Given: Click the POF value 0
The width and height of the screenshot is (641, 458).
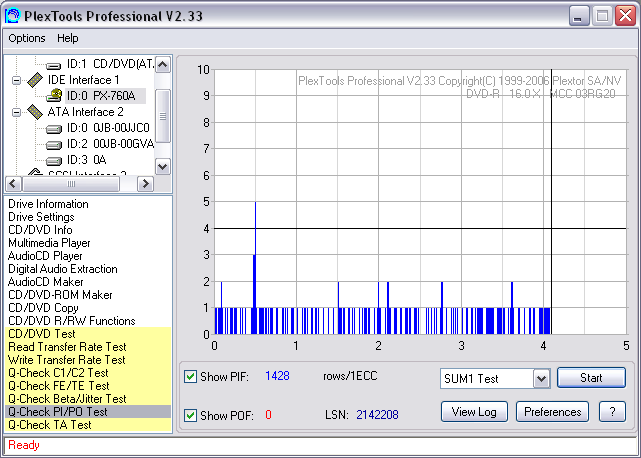Looking at the screenshot, I should (268, 415).
